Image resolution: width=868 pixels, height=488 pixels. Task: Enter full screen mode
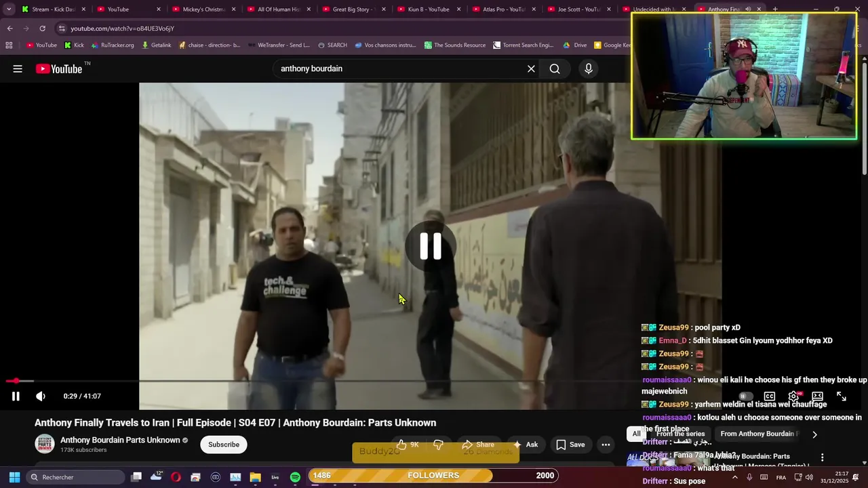(842, 396)
